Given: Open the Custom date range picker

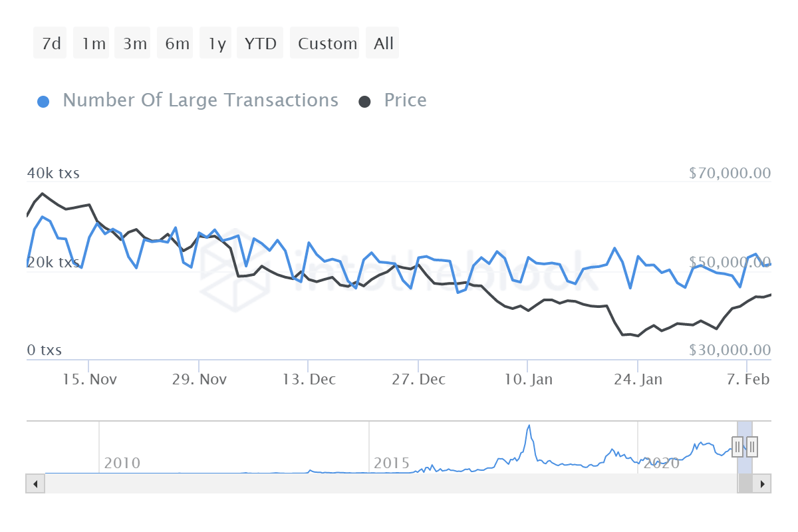Looking at the screenshot, I should [327, 44].
